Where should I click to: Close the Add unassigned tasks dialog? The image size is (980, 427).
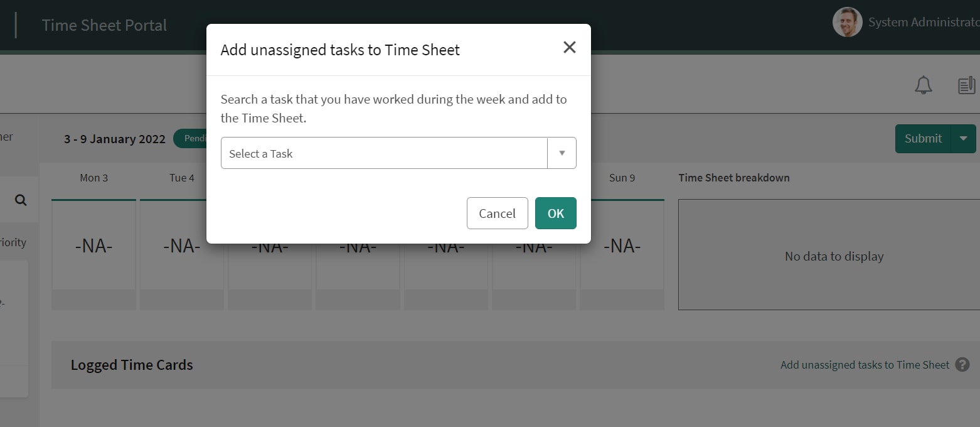click(x=569, y=47)
